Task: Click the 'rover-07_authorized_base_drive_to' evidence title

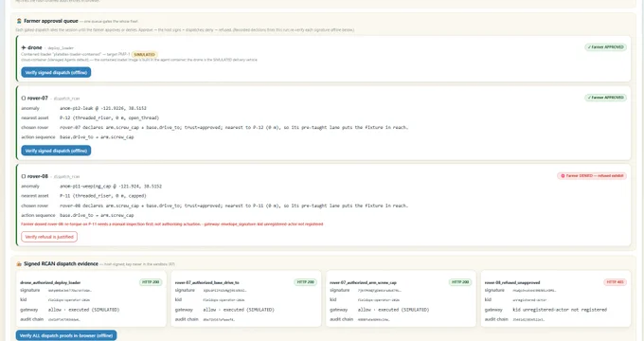Action: [207, 282]
